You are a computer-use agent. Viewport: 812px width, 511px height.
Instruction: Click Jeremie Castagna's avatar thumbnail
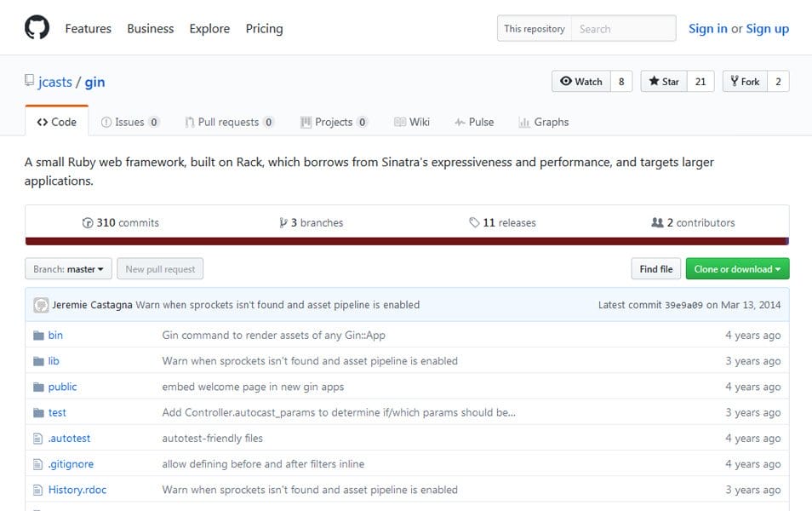click(41, 305)
